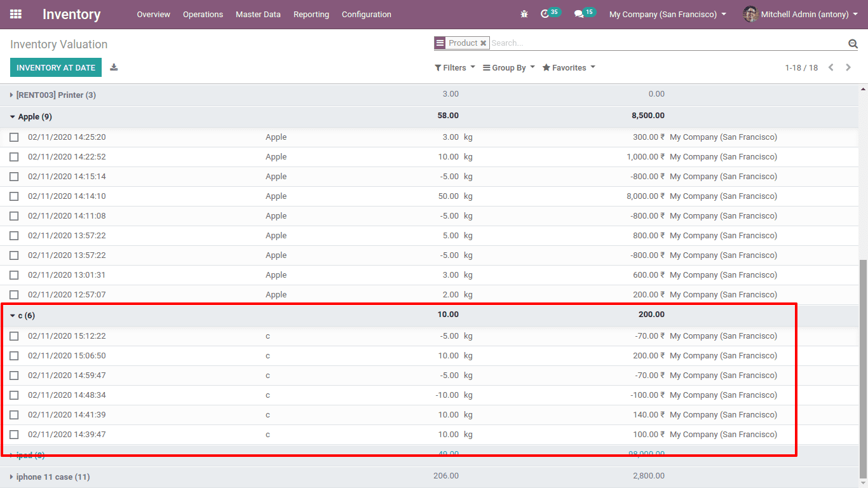Open record dated 02/11/2020 13:01:31
Viewport: 868px width, 488px height.
click(67, 275)
